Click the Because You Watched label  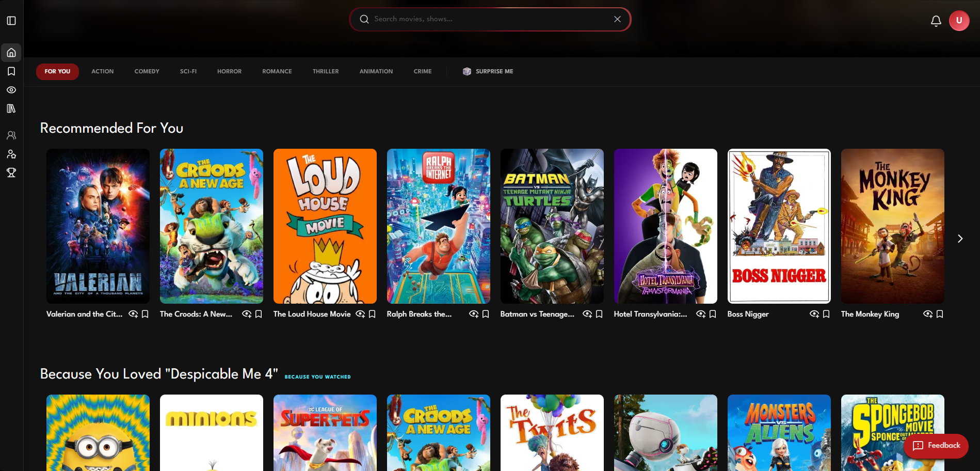tap(317, 377)
